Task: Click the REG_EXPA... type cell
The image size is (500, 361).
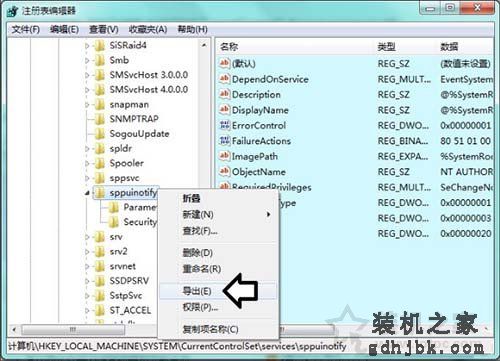Action: click(403, 156)
